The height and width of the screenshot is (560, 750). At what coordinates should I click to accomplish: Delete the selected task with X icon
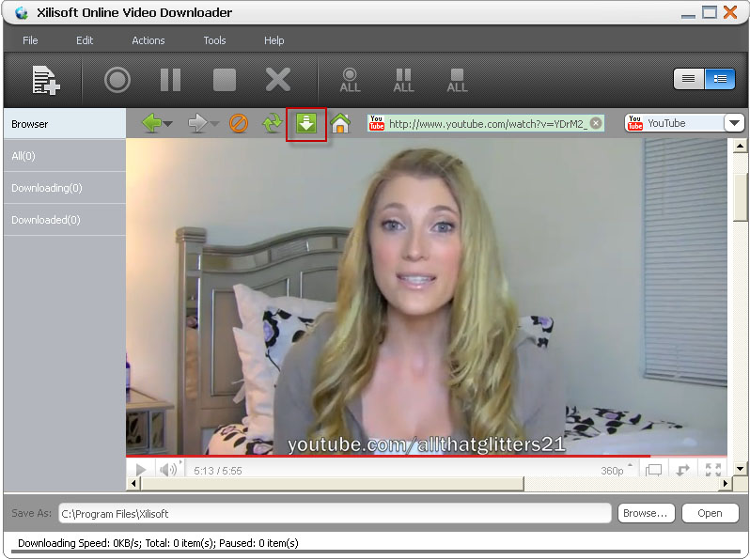(278, 80)
